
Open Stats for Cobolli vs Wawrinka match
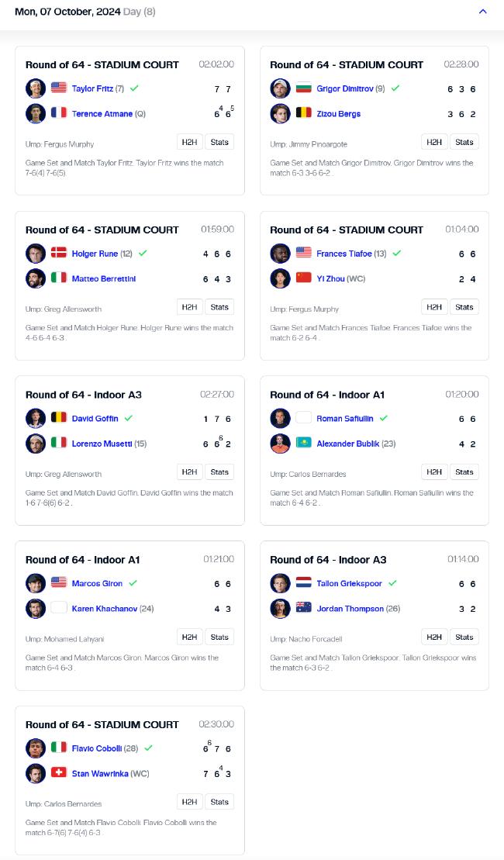(x=219, y=802)
